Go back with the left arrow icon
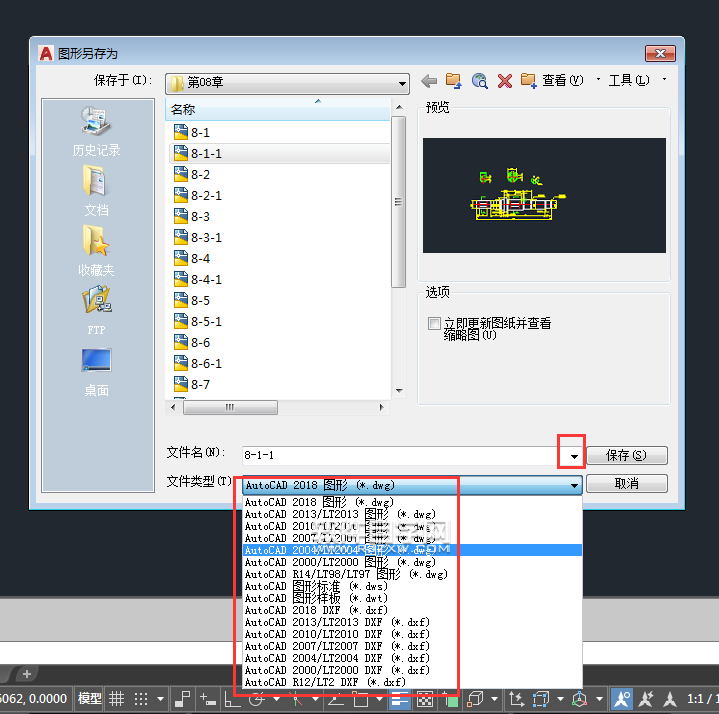Viewport: 719px width, 714px height. (x=429, y=81)
